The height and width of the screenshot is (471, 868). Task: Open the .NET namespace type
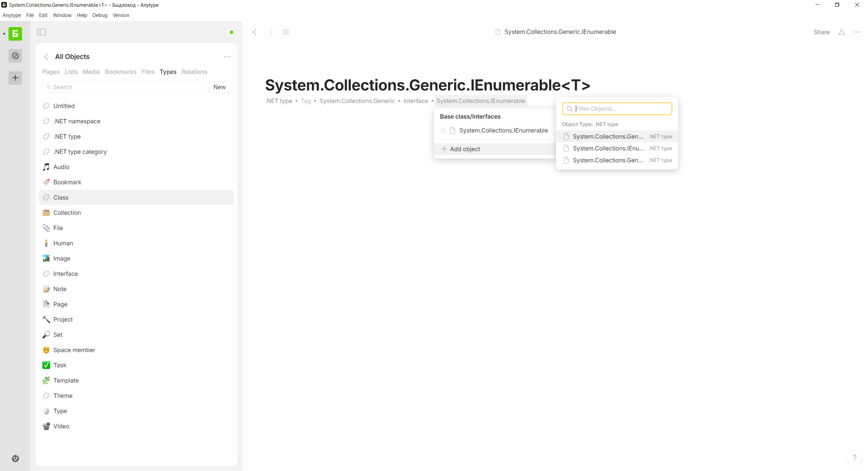[136, 121]
